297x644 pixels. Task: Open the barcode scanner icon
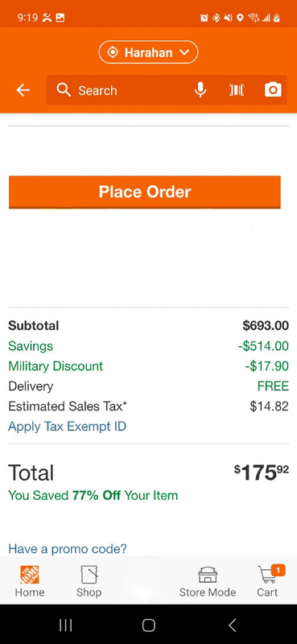[236, 89]
